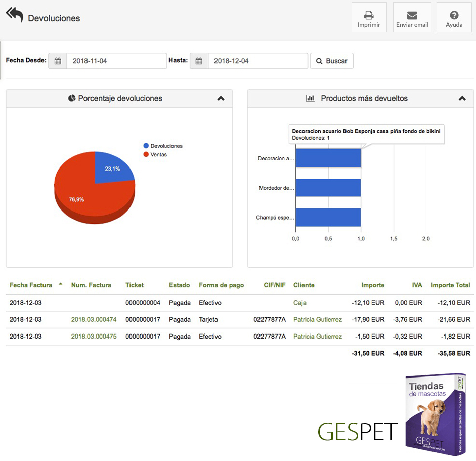
Task: Collapse the Porcentaje devoluciones panel
Action: pyautogui.click(x=221, y=99)
